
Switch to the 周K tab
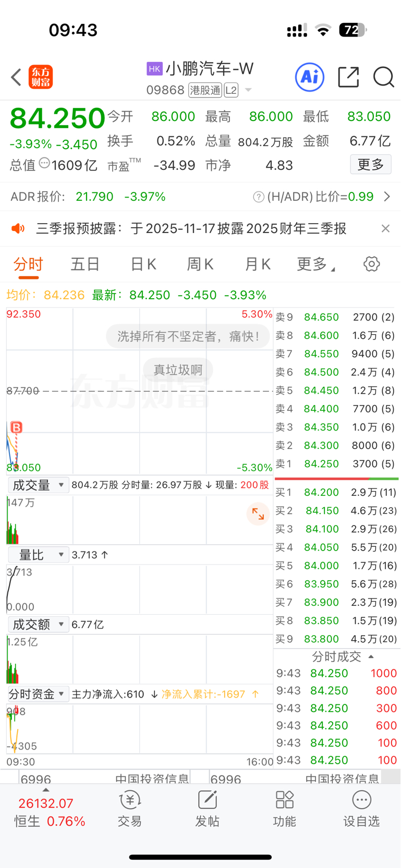(x=200, y=264)
